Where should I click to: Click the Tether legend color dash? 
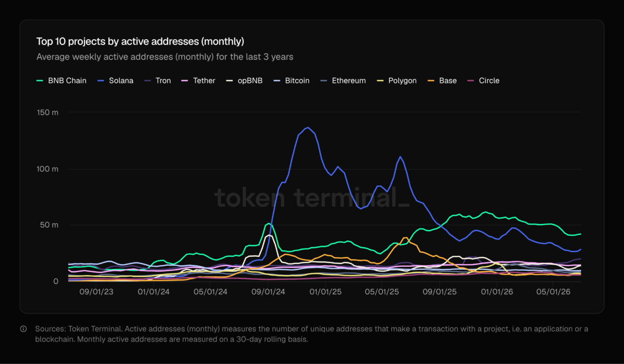pos(184,81)
